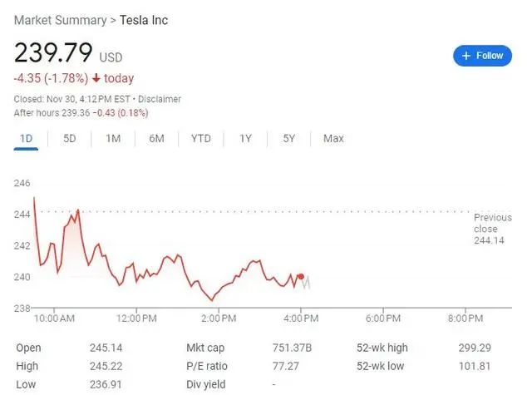The width and height of the screenshot is (532, 395).
Task: Click the Mkt cap value 751.37B
Action: tap(292, 348)
